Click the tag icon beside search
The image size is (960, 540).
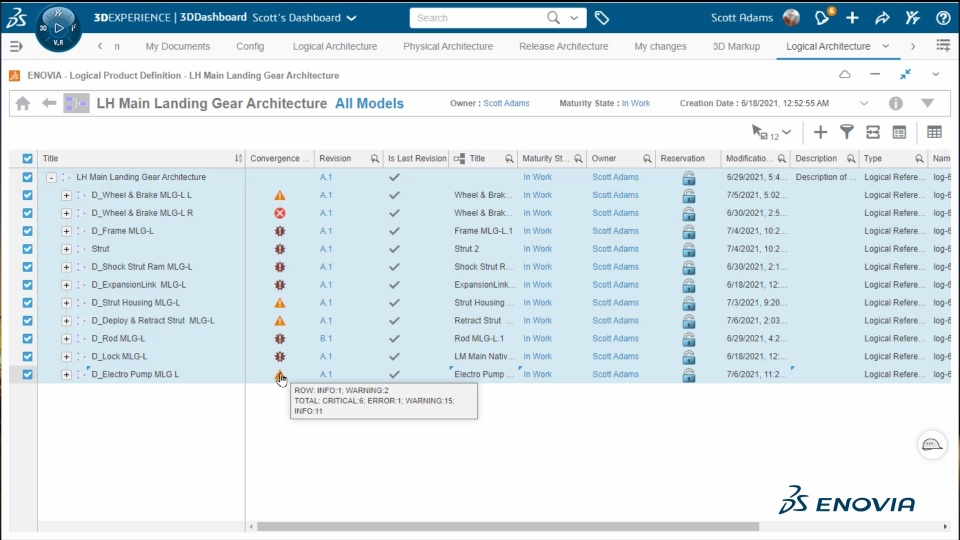601,18
